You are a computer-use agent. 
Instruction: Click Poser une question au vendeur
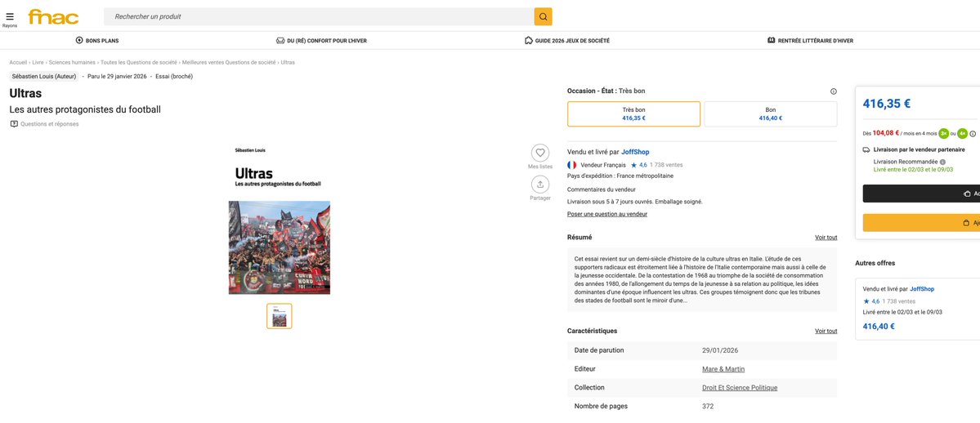point(606,214)
